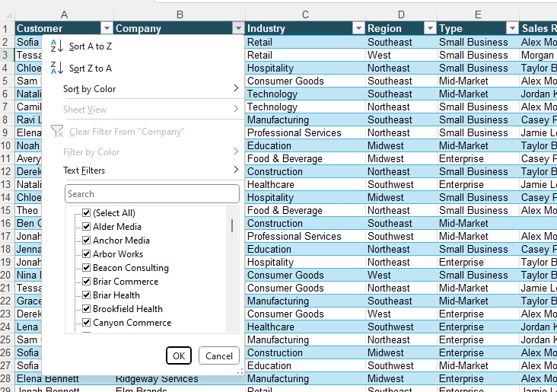Image resolution: width=557 pixels, height=392 pixels.
Task: Open the Customer column filter dropdown
Action: coord(107,28)
